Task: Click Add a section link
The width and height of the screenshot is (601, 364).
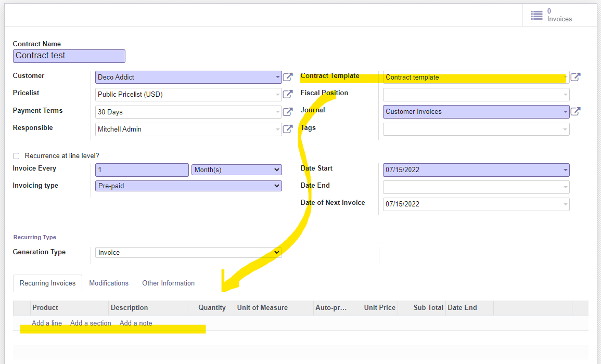Action: click(x=91, y=323)
